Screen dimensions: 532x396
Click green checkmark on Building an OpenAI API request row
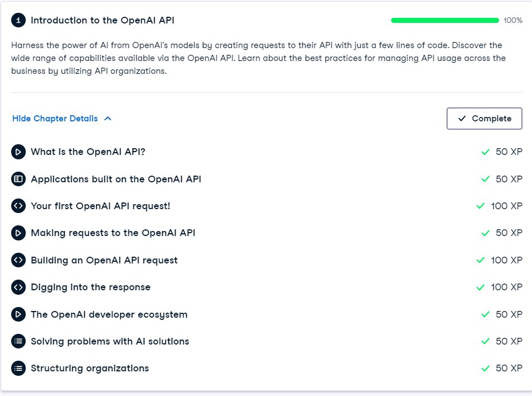coord(481,260)
